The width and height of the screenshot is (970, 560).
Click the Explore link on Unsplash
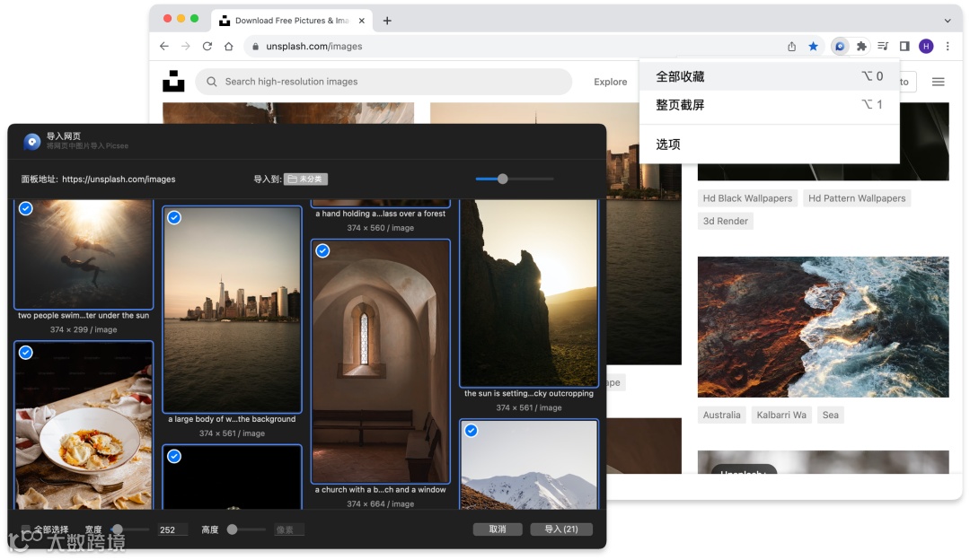pyautogui.click(x=611, y=82)
